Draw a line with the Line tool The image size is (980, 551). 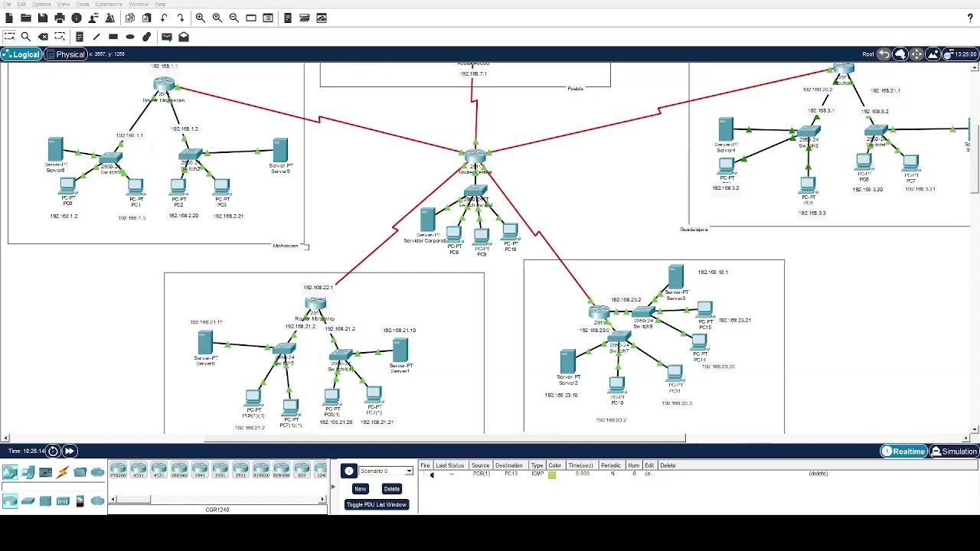pyautogui.click(x=96, y=37)
